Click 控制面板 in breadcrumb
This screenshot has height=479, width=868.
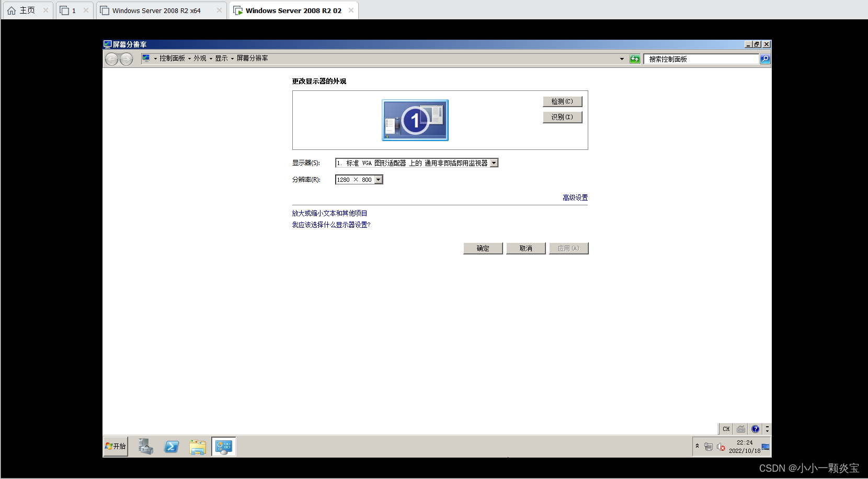coord(172,59)
